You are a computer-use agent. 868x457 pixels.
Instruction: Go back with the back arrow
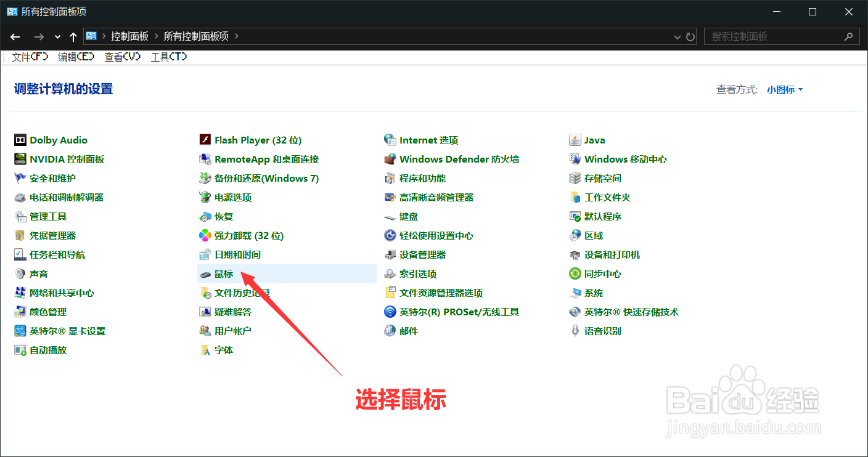point(15,36)
